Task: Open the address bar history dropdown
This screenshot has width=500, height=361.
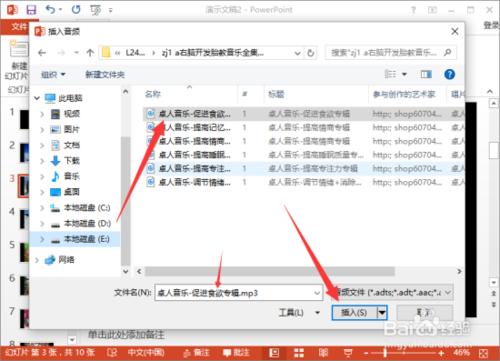Action: coord(297,53)
